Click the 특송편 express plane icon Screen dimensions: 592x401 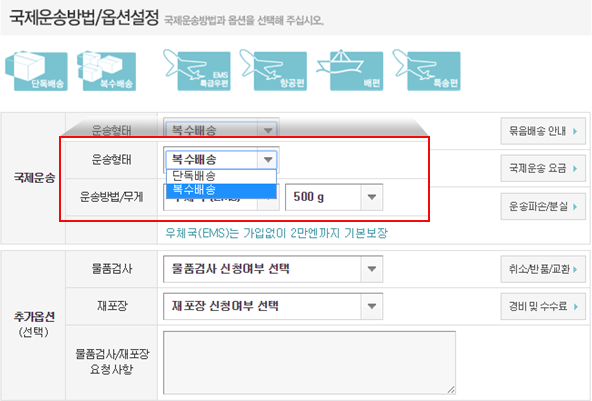click(427, 70)
